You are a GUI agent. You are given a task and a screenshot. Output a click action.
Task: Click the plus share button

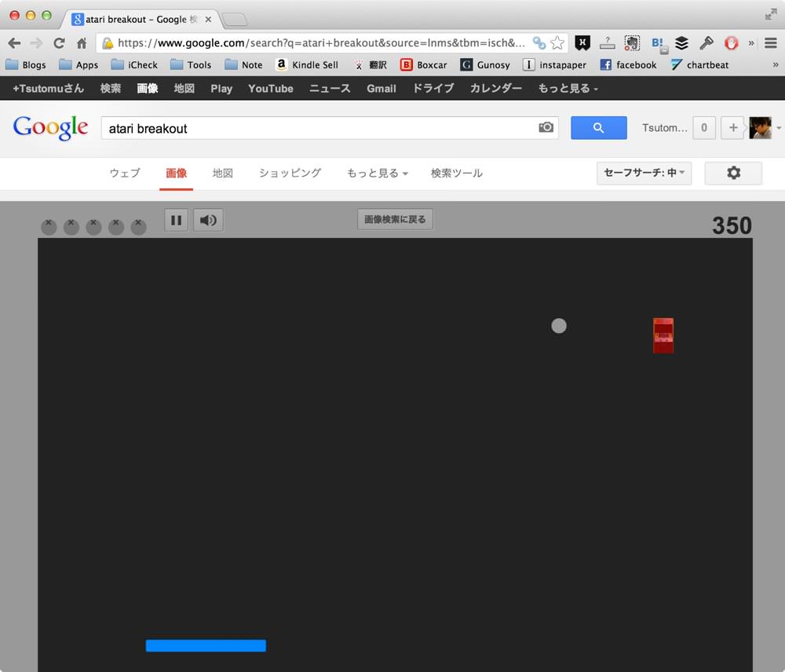[x=733, y=128]
